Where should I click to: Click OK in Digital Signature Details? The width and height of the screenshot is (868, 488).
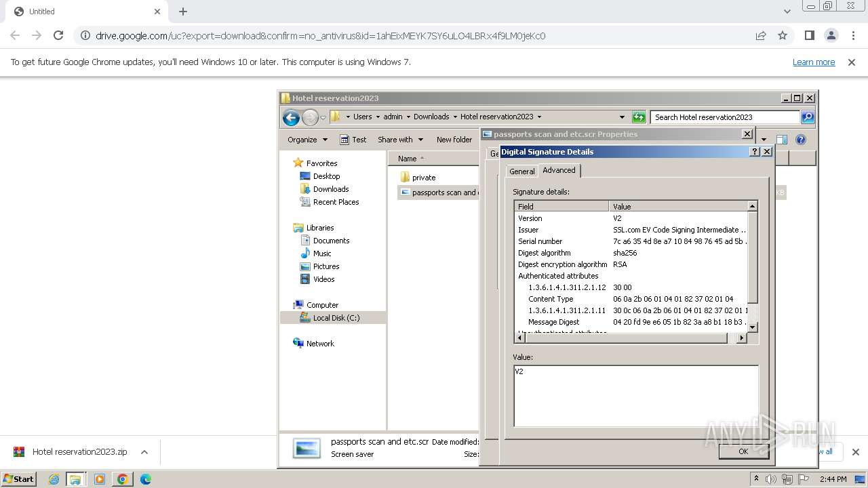pyautogui.click(x=743, y=451)
